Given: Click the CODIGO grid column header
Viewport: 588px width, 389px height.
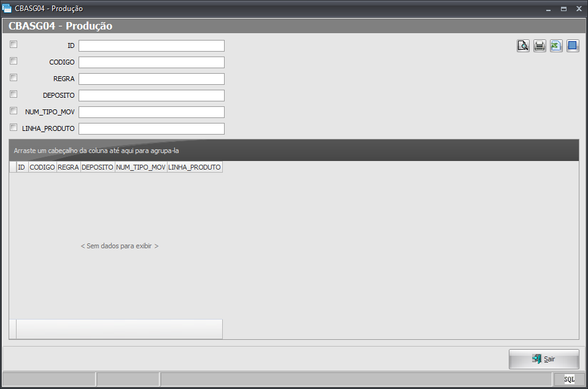Looking at the screenshot, I should click(42, 167).
